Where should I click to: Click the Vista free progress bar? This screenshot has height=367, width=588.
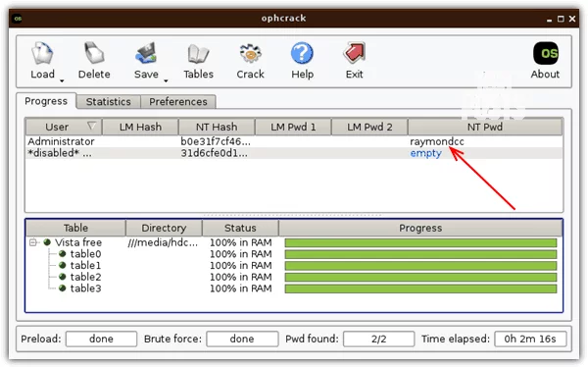pyautogui.click(x=420, y=242)
